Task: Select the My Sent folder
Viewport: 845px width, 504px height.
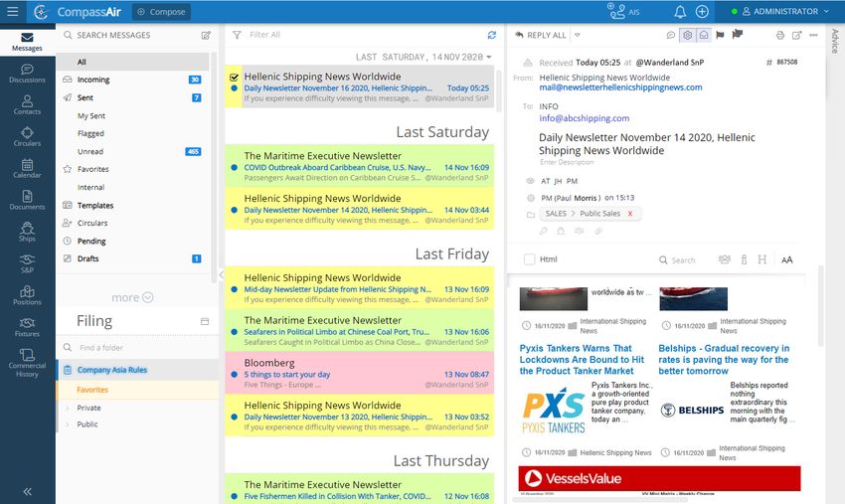Action: pos(132,115)
